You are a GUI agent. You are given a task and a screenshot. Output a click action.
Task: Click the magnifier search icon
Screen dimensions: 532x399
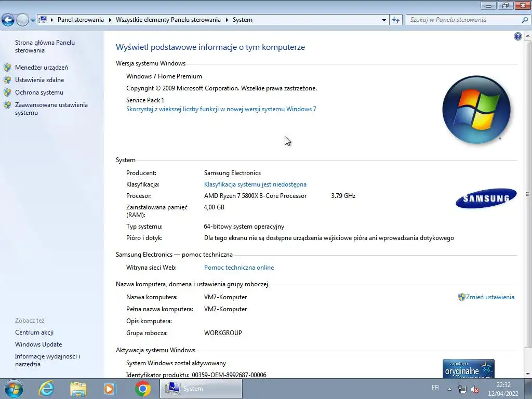[525, 20]
